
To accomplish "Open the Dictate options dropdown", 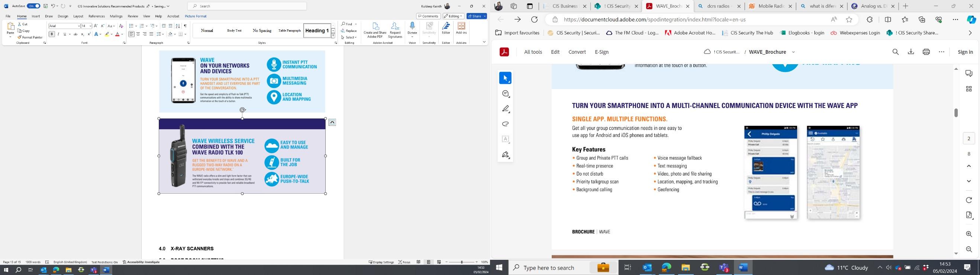I will click(412, 37).
